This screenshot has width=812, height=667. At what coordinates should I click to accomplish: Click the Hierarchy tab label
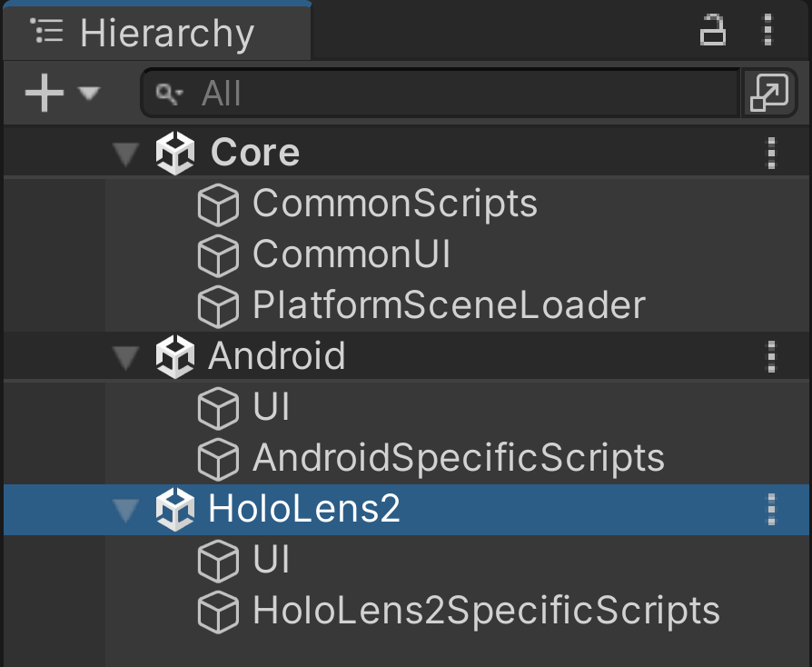point(167,34)
